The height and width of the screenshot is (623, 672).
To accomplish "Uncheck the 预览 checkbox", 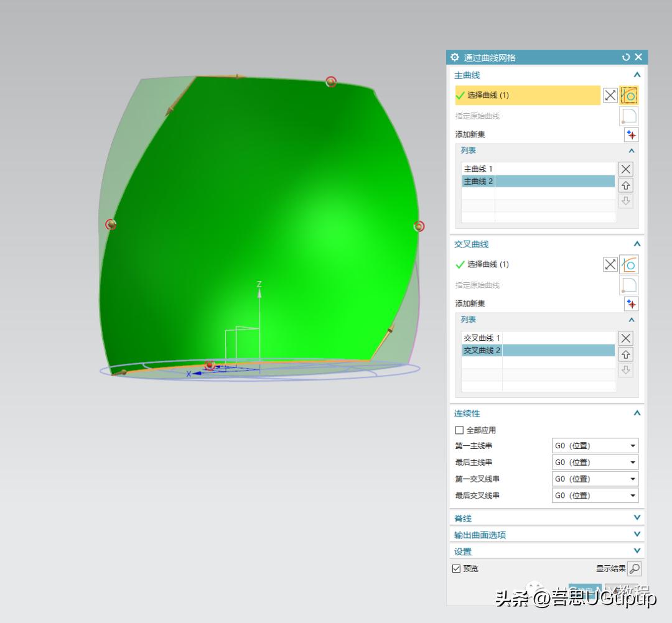I will click(x=457, y=569).
